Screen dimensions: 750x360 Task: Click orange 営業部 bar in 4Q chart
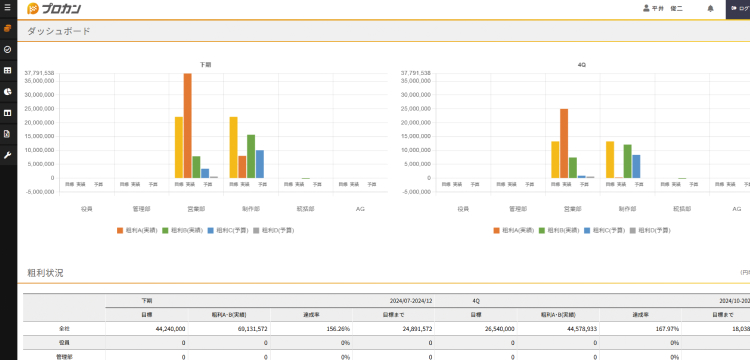tap(564, 143)
